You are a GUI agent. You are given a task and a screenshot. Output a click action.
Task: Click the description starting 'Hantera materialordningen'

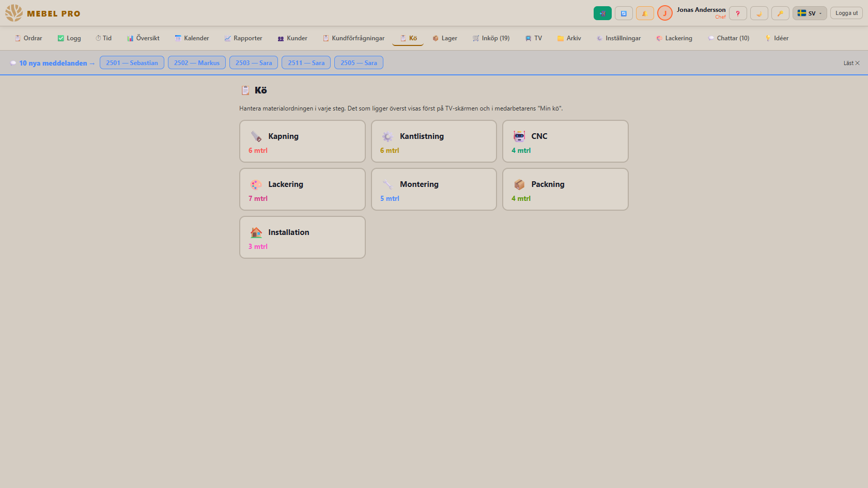tap(401, 108)
